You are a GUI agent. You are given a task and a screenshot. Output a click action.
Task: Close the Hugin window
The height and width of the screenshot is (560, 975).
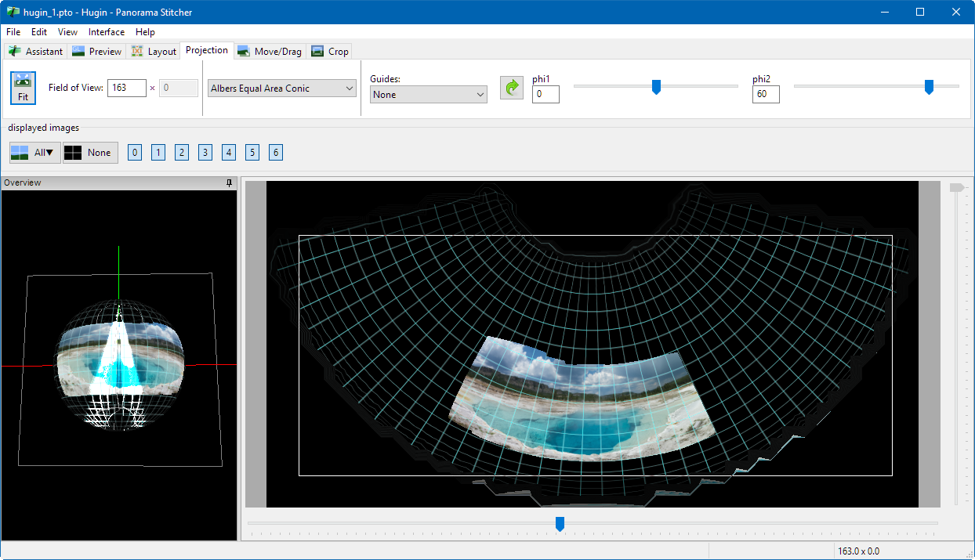(x=956, y=12)
